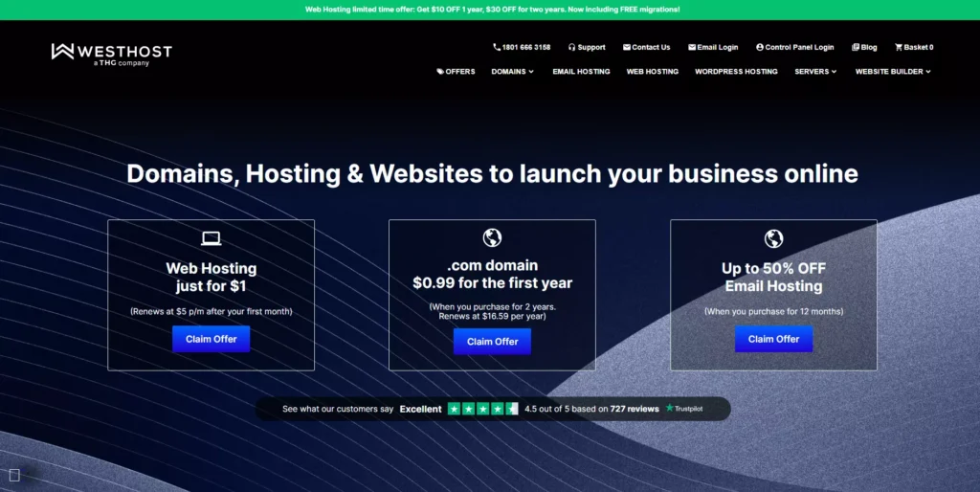Screen dimensions: 980x492
Task: Click the envelope icon beside Email Login
Action: coord(692,47)
